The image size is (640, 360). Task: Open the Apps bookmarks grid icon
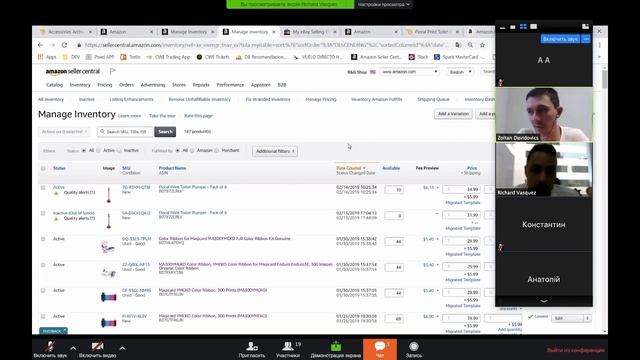40,57
